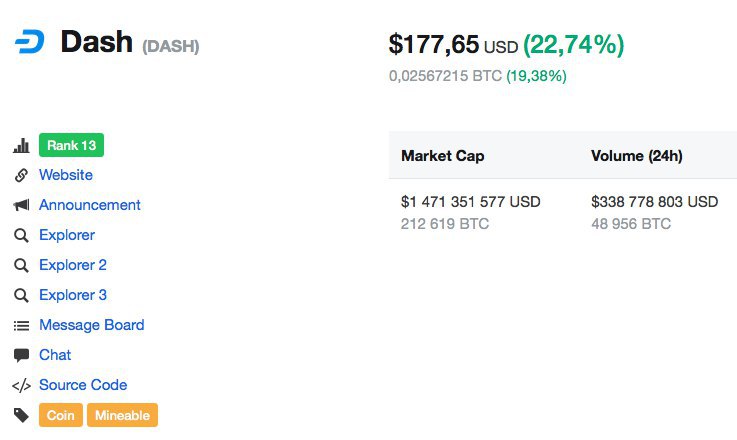Select the orange Mineable tag
Image resolution: width=737 pixels, height=440 pixels.
pos(122,415)
